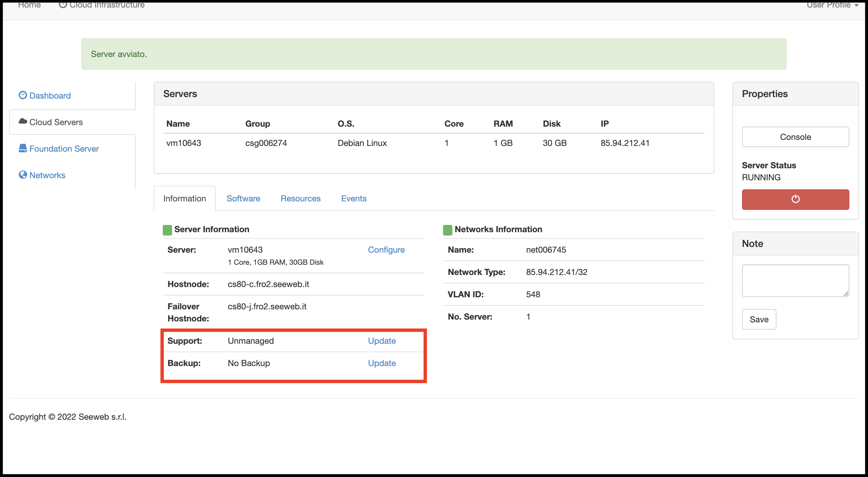Click hostnode cs80-c.fro2.seeweb.it value

pyautogui.click(x=268, y=284)
